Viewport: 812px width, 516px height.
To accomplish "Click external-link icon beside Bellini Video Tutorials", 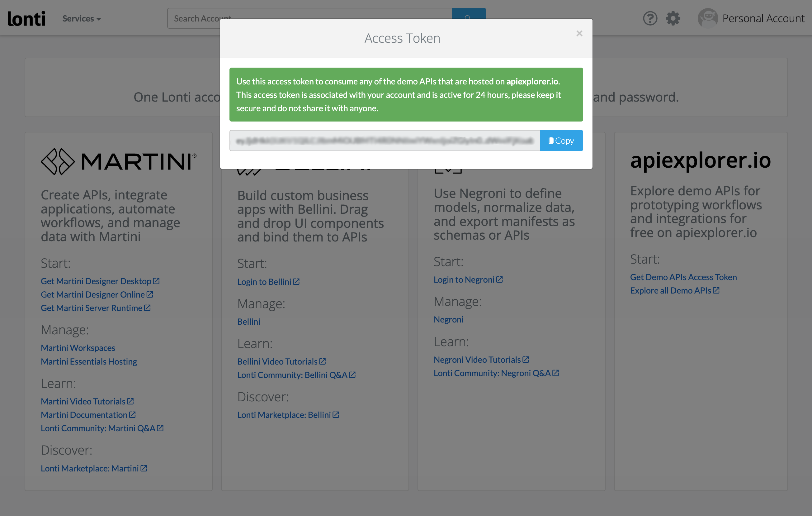I will [322, 361].
